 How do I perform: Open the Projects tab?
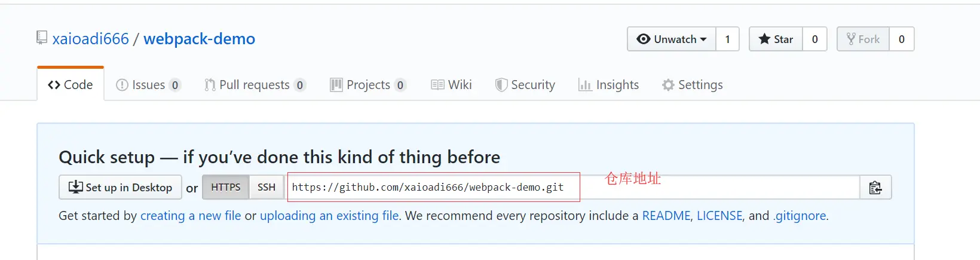(x=368, y=85)
